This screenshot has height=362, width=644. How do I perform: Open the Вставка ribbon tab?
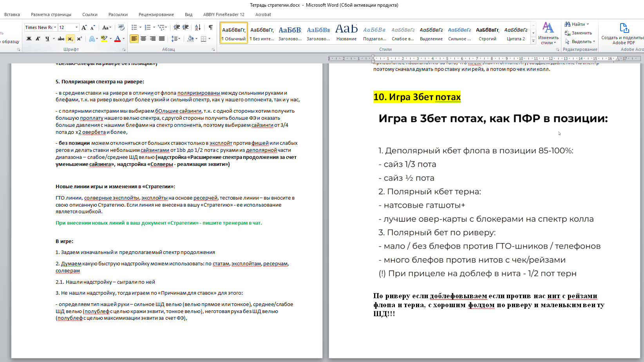(x=12, y=14)
